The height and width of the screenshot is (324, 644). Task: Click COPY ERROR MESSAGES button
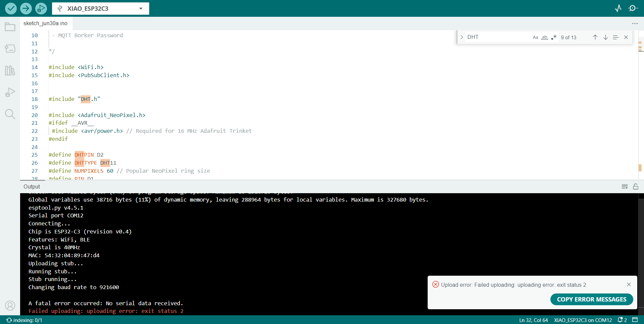[592, 299]
